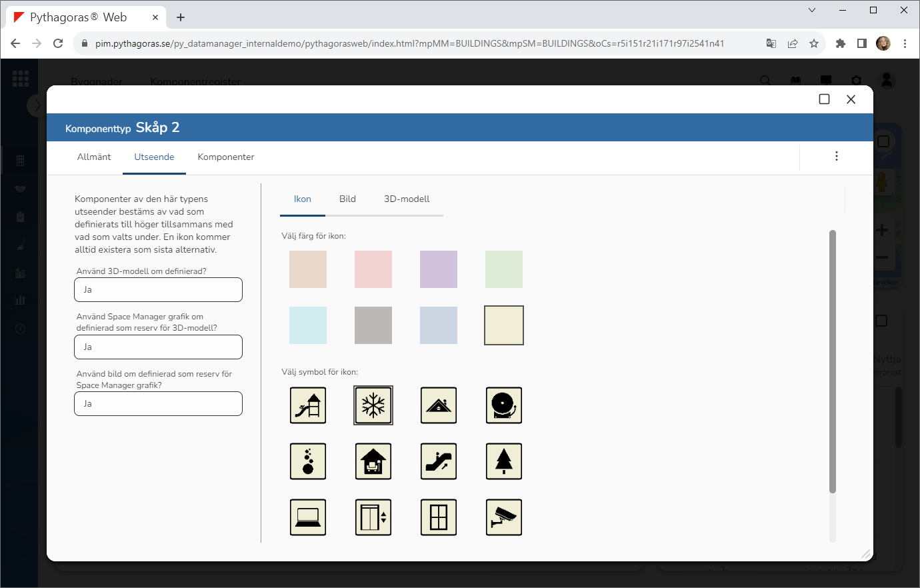The height and width of the screenshot is (588, 920).
Task: Choose the purple color swatch
Action: pyautogui.click(x=439, y=269)
